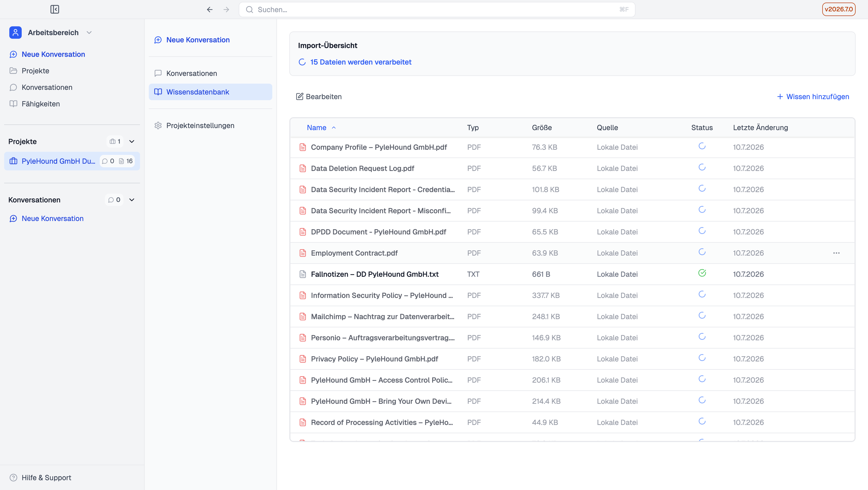This screenshot has width=868, height=490.
Task: Focus the Suchen... search field
Action: point(437,9)
